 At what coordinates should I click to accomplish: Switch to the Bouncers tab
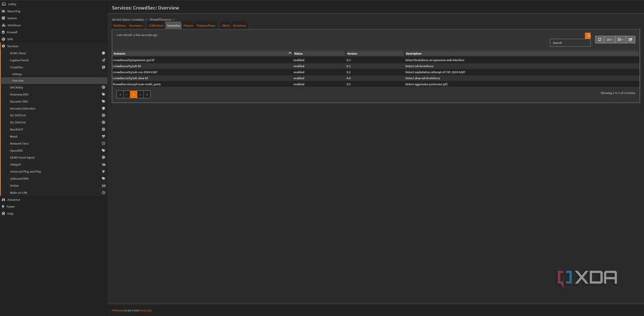pyautogui.click(x=136, y=26)
